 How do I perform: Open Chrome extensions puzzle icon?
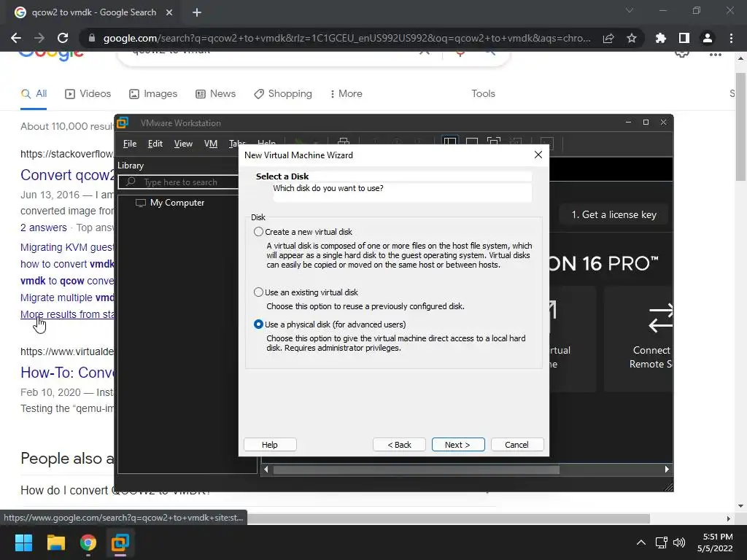[661, 38]
